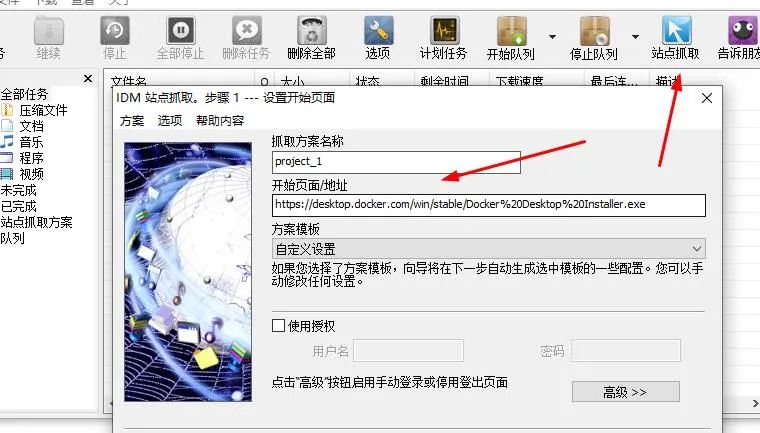Click the 密码 input field
This screenshot has height=433, width=760.
click(626, 351)
